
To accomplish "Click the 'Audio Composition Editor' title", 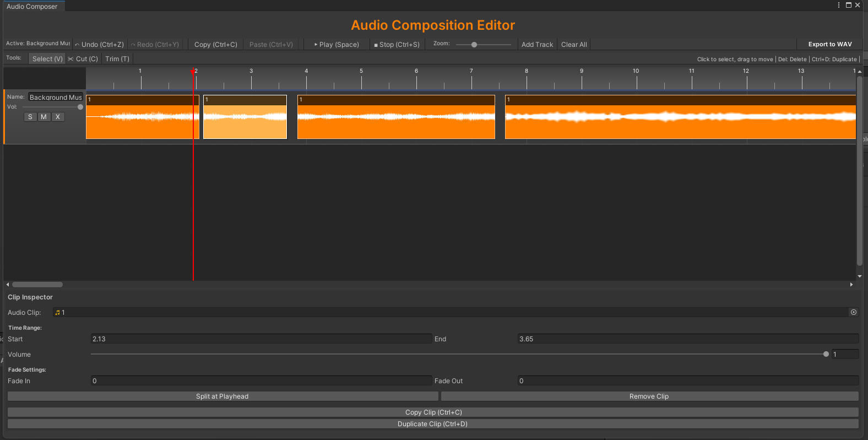I will pyautogui.click(x=433, y=25).
